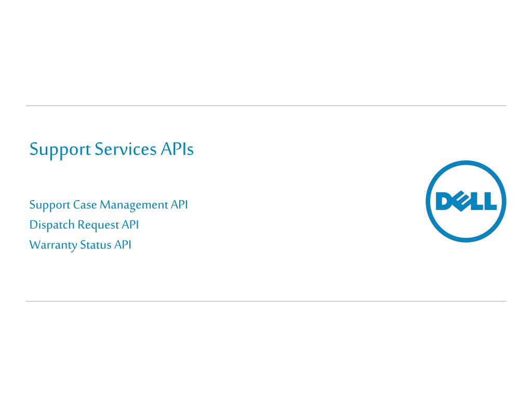532x407 pixels.
Task: Click API after Warranty Status
Action: pyautogui.click(x=123, y=245)
